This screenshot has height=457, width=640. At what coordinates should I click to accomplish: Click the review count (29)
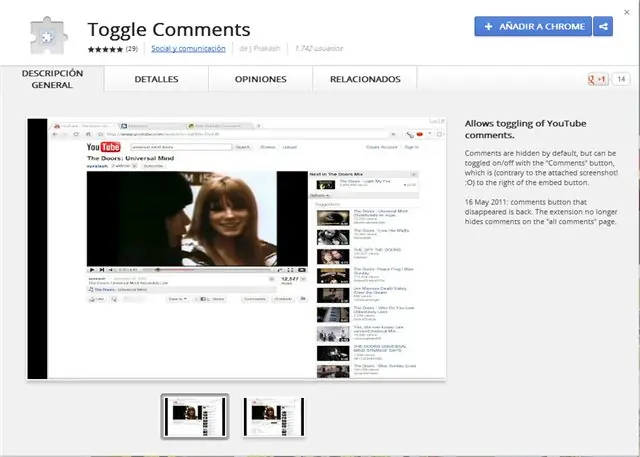click(131, 49)
